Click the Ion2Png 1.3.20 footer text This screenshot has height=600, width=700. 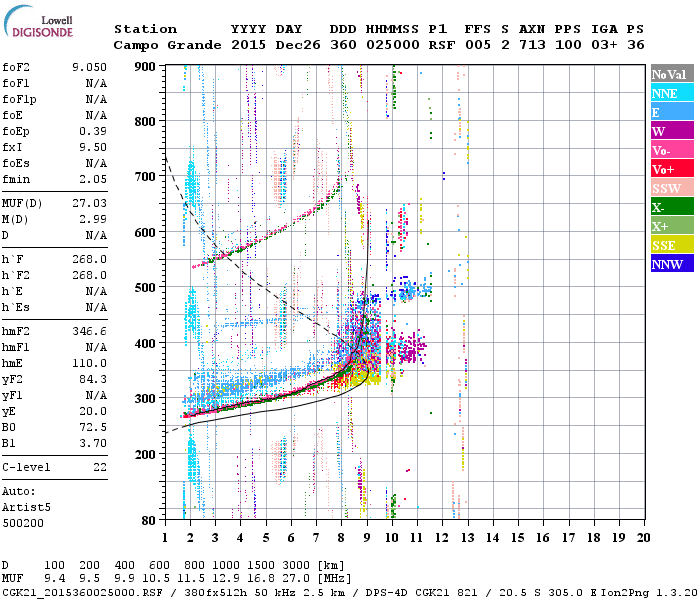click(x=650, y=593)
